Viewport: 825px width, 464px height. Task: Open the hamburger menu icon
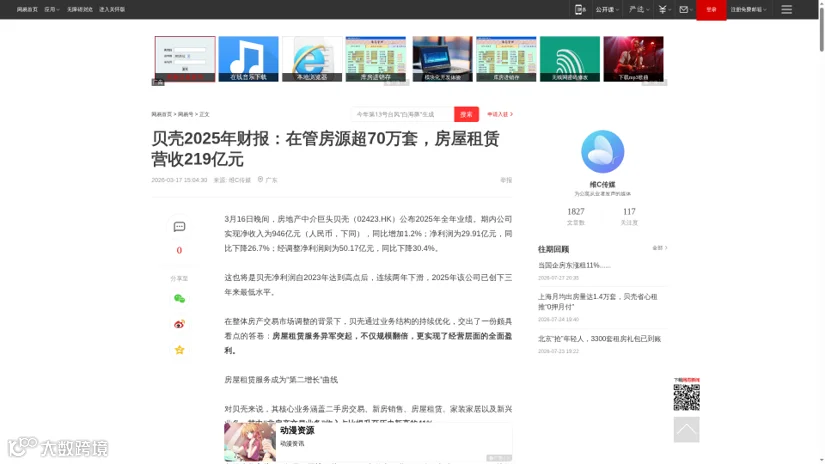(786, 9)
